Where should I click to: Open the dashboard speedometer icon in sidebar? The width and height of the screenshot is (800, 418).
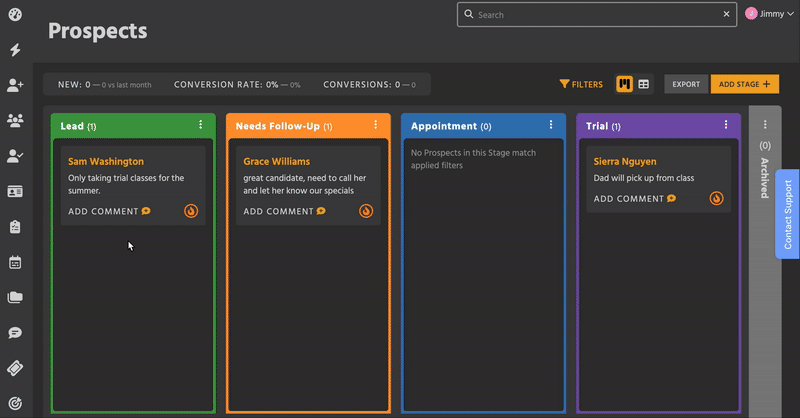coord(15,15)
